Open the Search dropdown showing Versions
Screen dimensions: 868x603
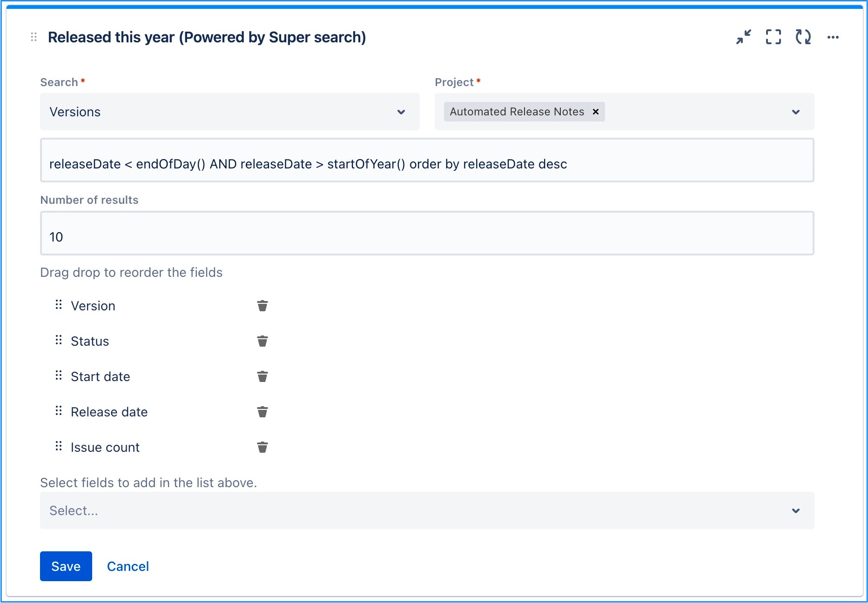pos(230,112)
